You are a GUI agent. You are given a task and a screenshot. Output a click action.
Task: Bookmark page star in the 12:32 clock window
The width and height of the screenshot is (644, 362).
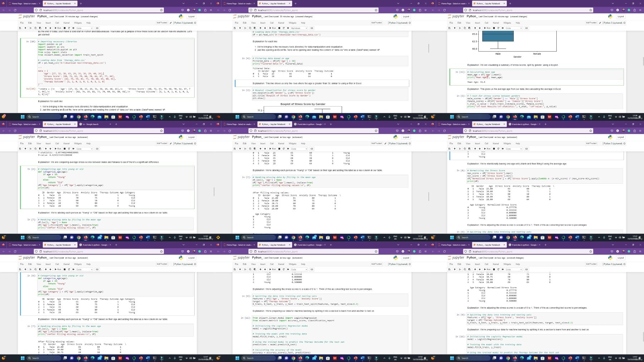click(x=161, y=131)
